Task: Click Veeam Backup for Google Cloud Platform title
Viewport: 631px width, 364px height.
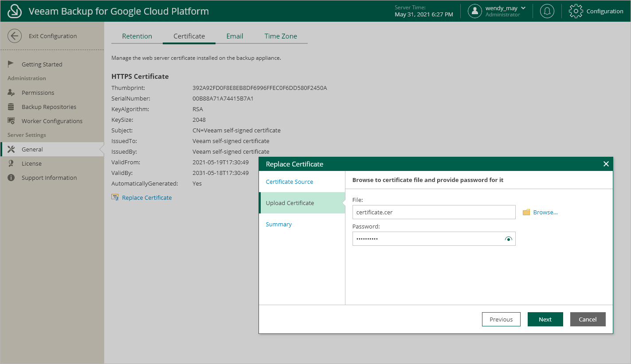Action: click(119, 11)
